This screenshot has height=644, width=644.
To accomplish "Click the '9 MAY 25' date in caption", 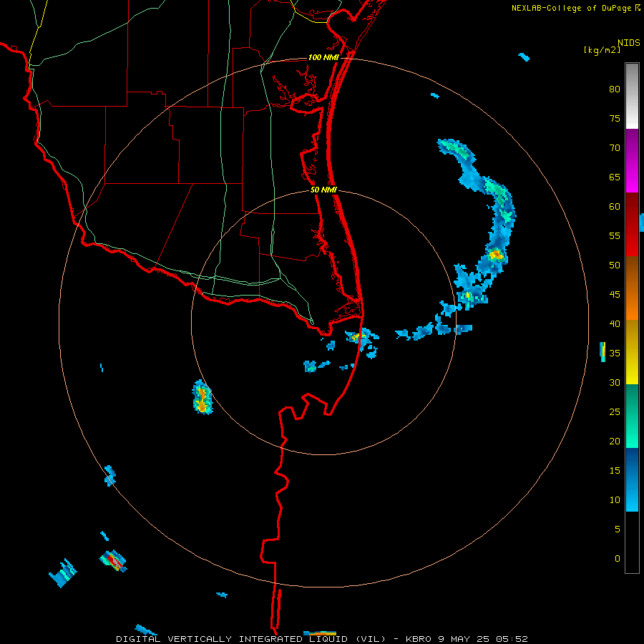I will coord(464,639).
